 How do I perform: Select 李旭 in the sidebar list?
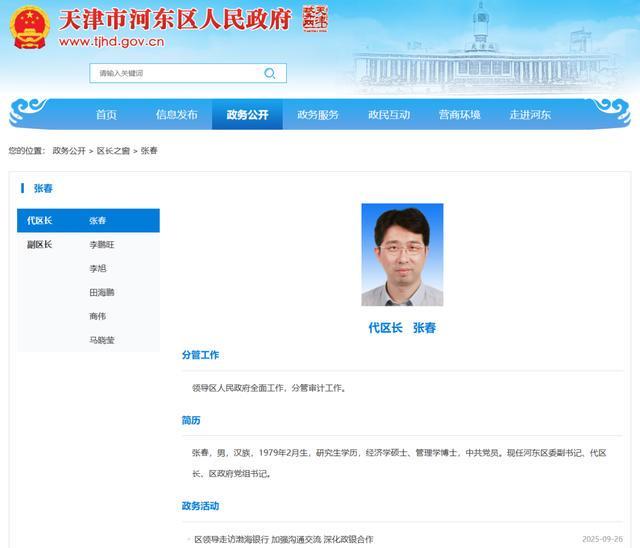click(97, 268)
